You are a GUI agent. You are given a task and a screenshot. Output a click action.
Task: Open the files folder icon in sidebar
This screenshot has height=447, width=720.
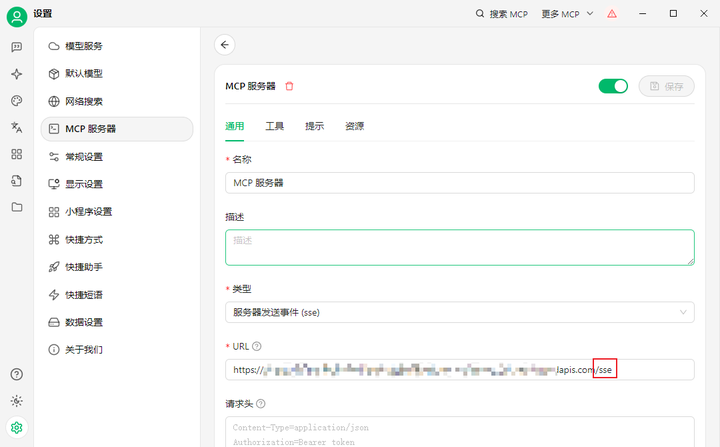point(17,207)
